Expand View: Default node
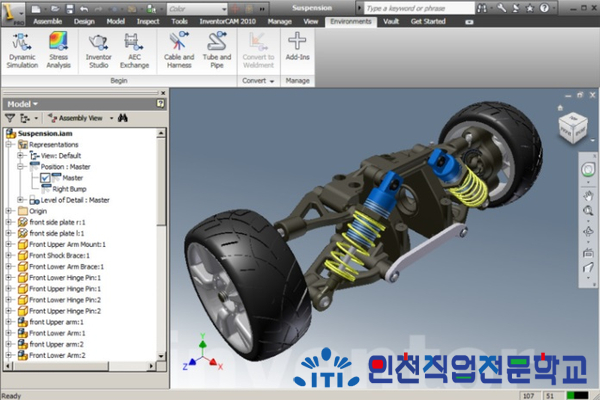Screen dimensions: 600x400 (20, 155)
